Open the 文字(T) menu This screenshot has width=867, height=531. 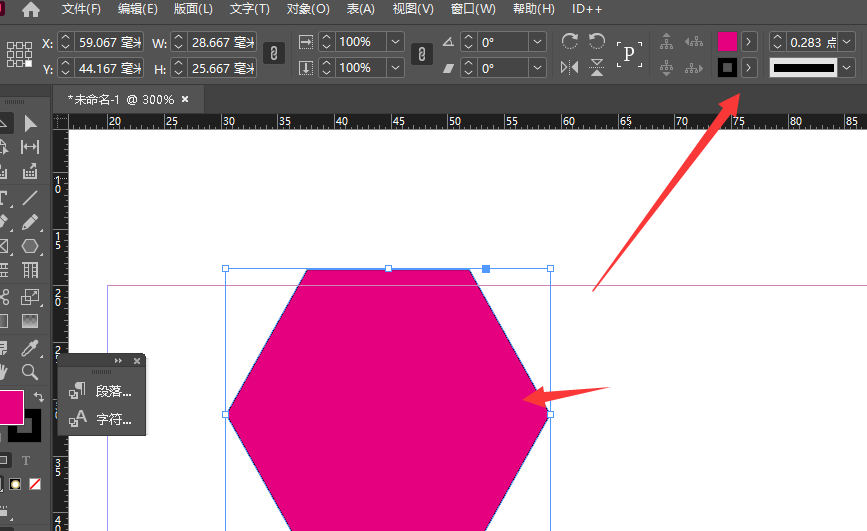(x=249, y=9)
